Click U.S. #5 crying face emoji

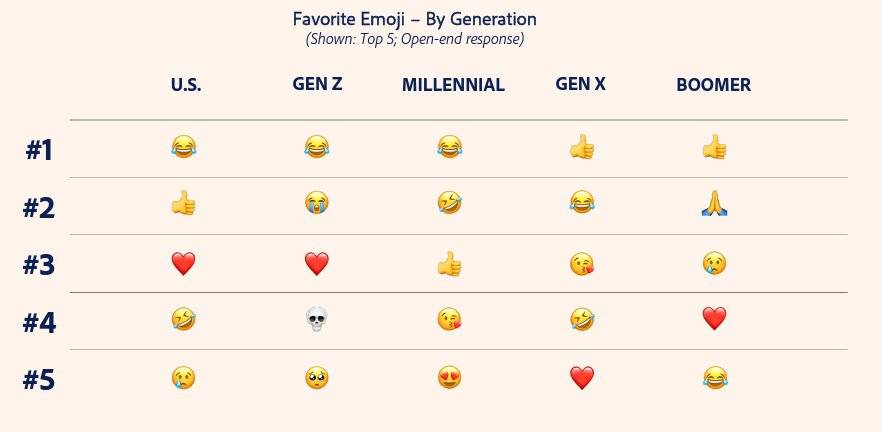click(x=183, y=377)
